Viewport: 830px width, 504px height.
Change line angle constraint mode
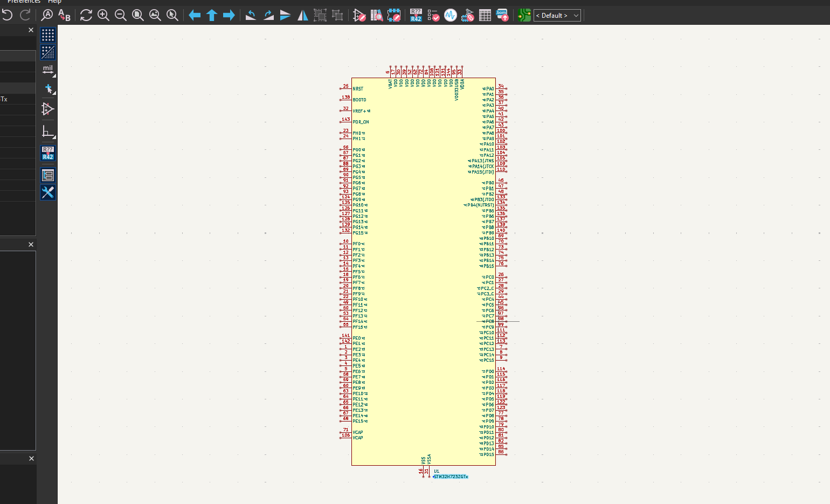(x=48, y=132)
